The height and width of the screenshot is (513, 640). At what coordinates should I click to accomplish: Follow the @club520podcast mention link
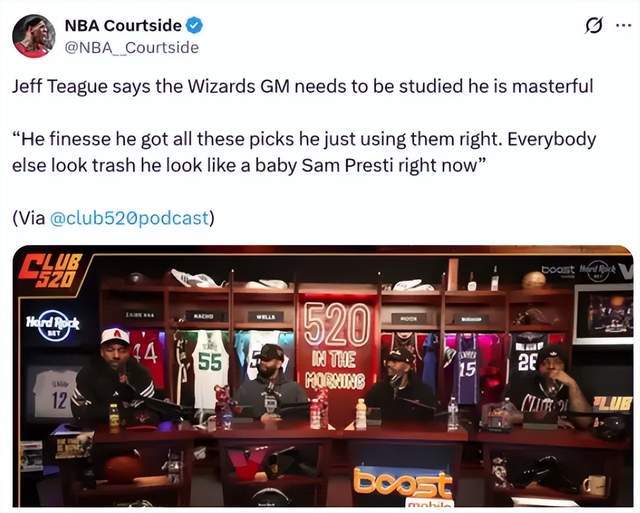pos(129,218)
